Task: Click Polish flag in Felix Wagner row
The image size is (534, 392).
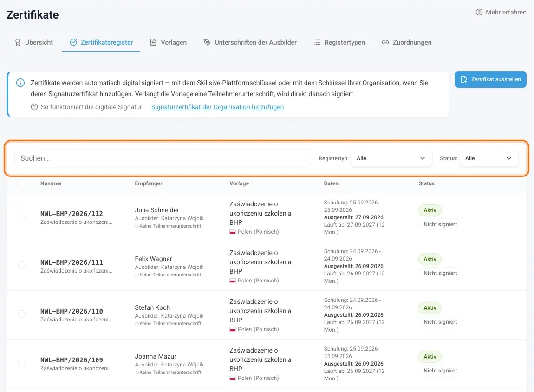Action: [x=233, y=281]
